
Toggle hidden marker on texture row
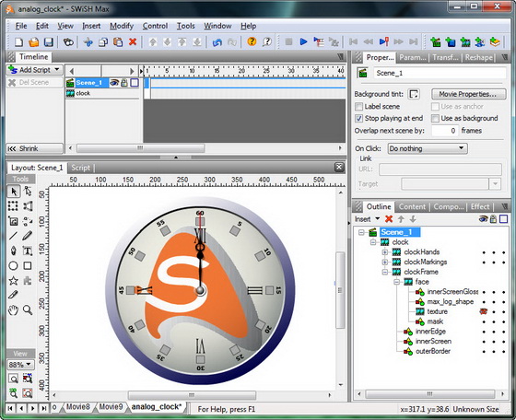(x=484, y=311)
